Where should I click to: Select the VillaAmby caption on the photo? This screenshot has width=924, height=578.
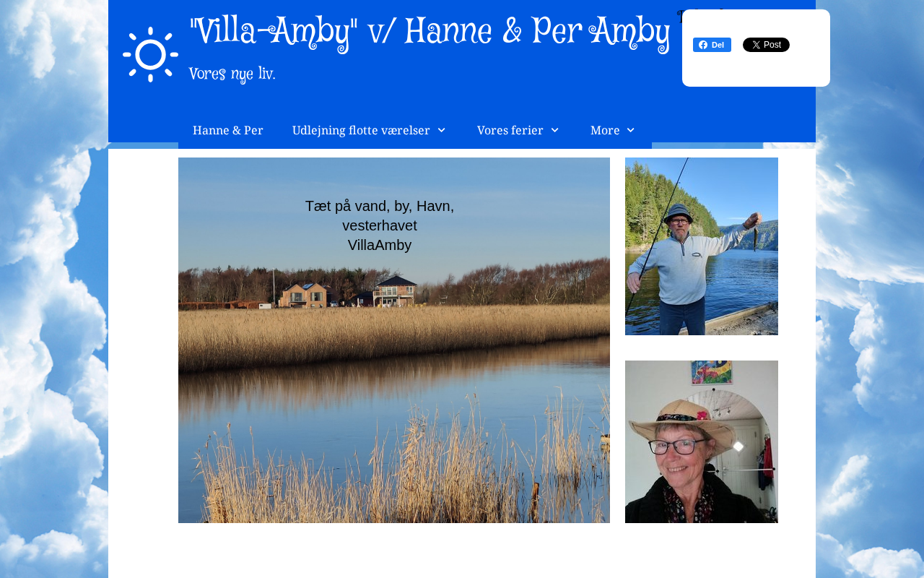tap(380, 245)
